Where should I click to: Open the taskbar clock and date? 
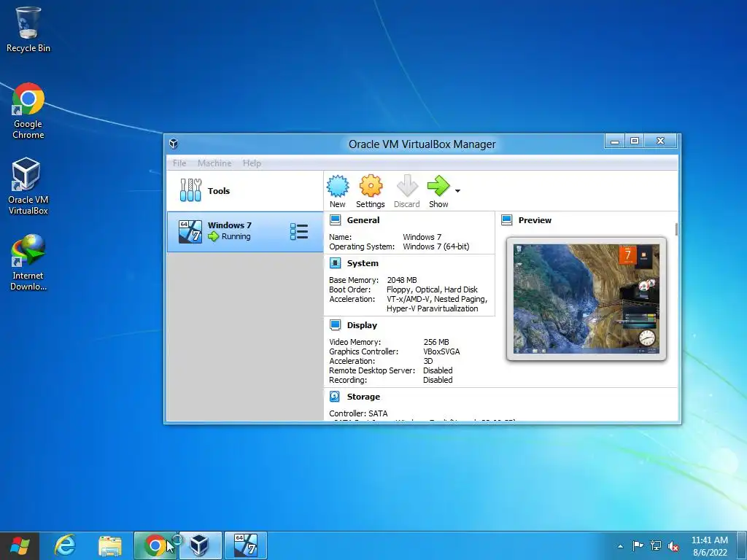point(709,546)
